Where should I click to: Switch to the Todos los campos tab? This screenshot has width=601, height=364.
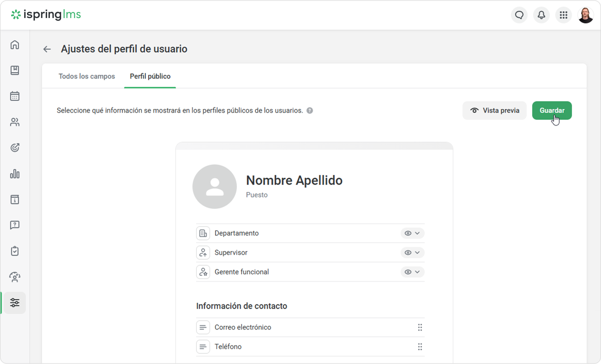point(87,76)
